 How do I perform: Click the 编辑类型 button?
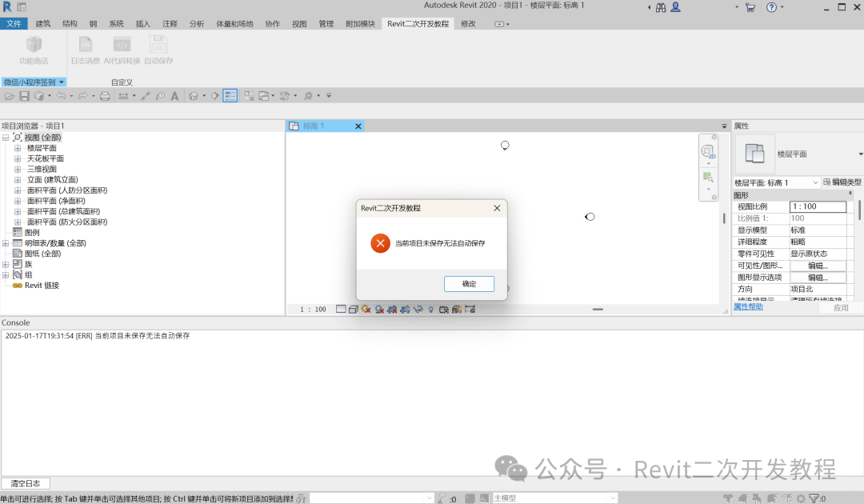842,182
